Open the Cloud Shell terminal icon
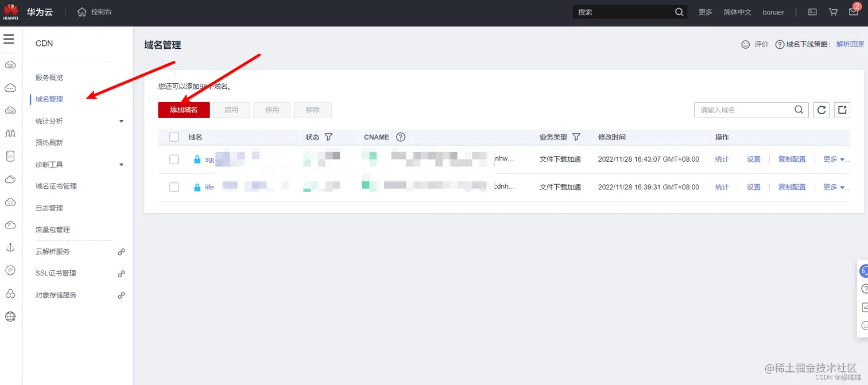The width and height of the screenshot is (868, 385). click(x=812, y=12)
